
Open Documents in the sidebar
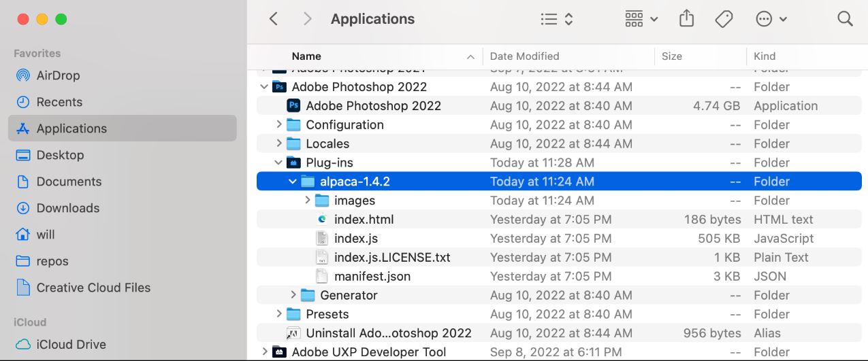(x=122, y=182)
